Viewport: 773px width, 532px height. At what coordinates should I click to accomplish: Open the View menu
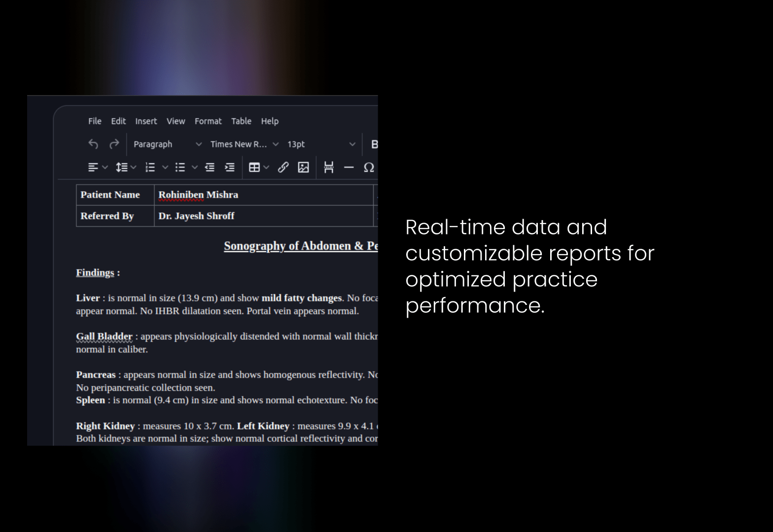coord(176,121)
